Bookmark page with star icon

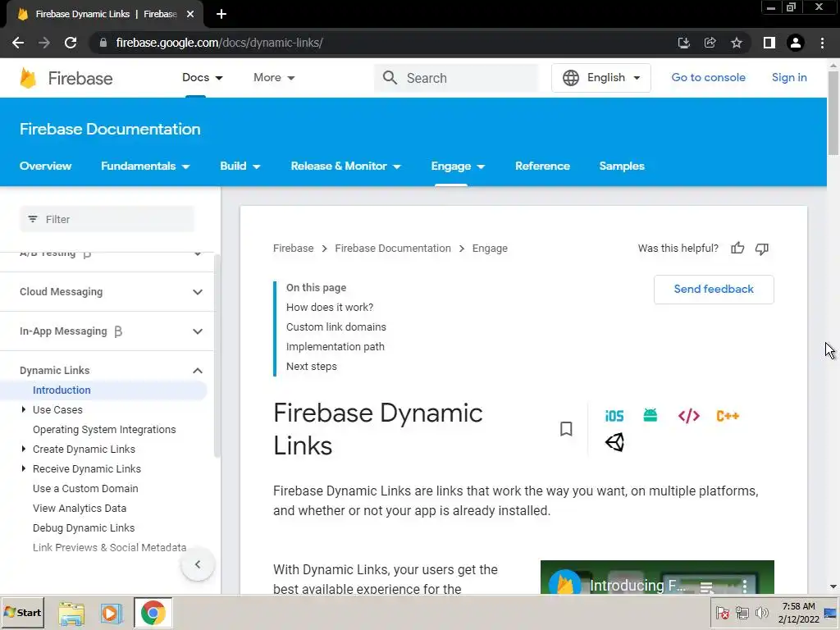click(x=737, y=43)
